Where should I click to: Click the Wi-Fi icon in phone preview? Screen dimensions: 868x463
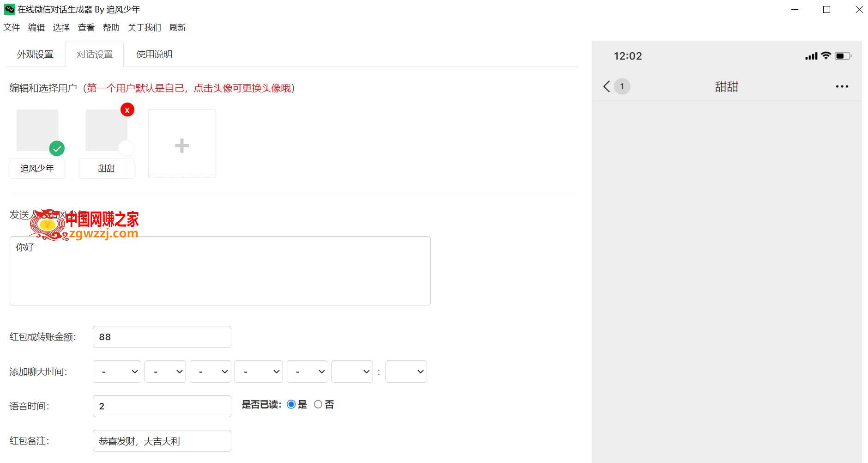click(826, 55)
